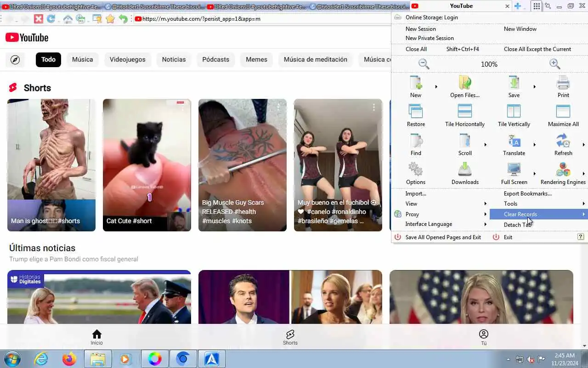The height and width of the screenshot is (368, 588).
Task: Click the Translate icon
Action: pyautogui.click(x=514, y=141)
